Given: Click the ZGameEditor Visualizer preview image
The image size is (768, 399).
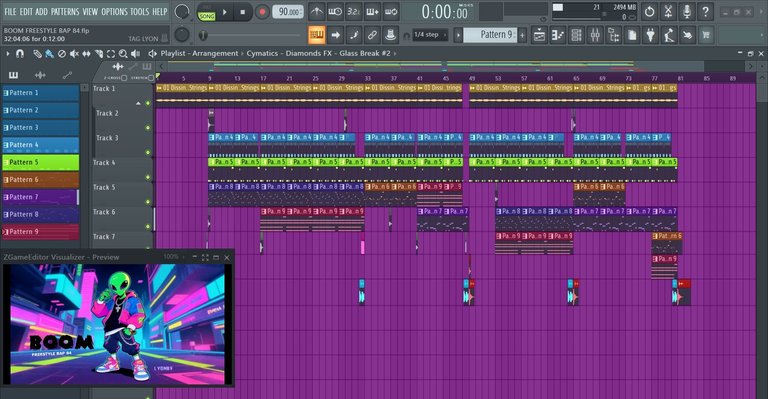Looking at the screenshot, I should pyautogui.click(x=117, y=324).
